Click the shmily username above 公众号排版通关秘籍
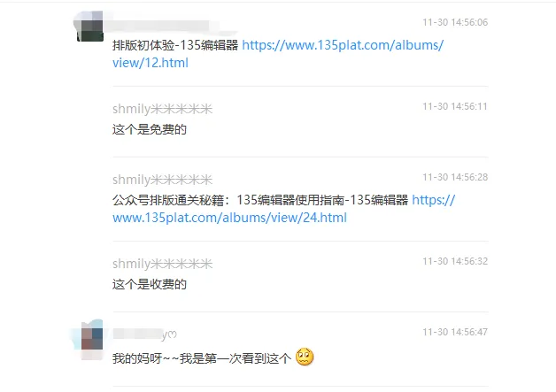This screenshot has height=392, width=556. click(x=162, y=180)
